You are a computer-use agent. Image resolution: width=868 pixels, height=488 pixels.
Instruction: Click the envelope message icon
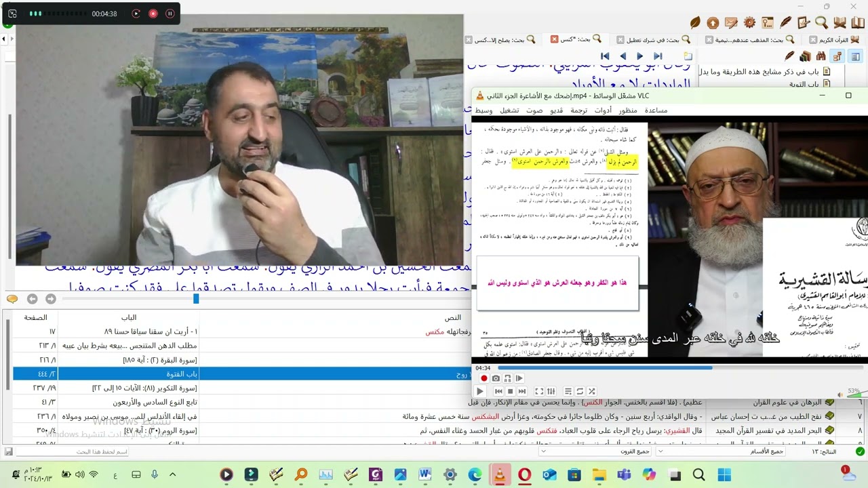click(x=730, y=23)
